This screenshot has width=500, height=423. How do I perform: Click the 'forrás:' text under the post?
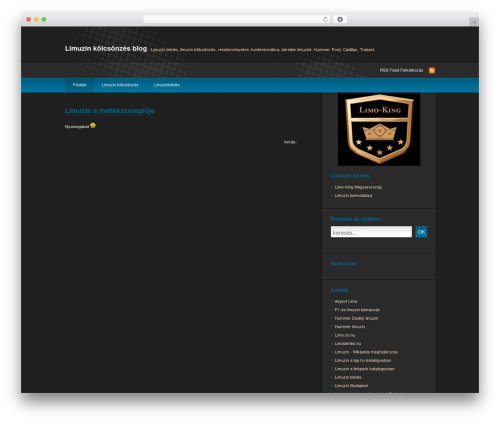[290, 142]
